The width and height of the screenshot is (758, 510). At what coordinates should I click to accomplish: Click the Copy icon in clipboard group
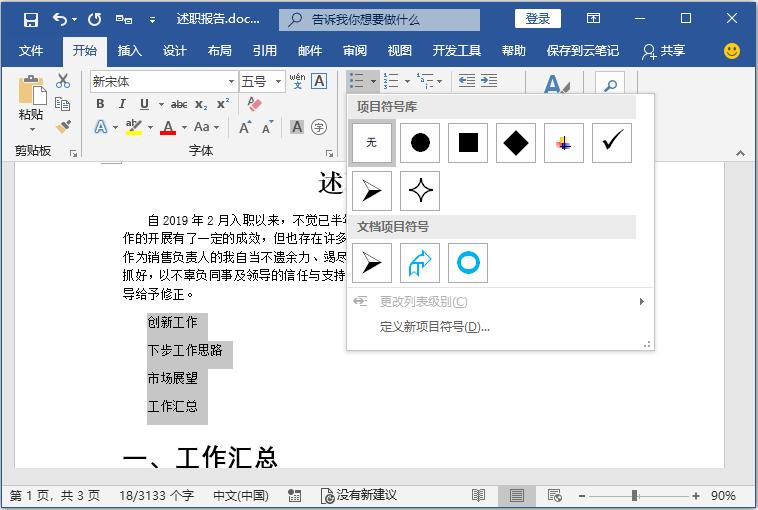tap(62, 103)
